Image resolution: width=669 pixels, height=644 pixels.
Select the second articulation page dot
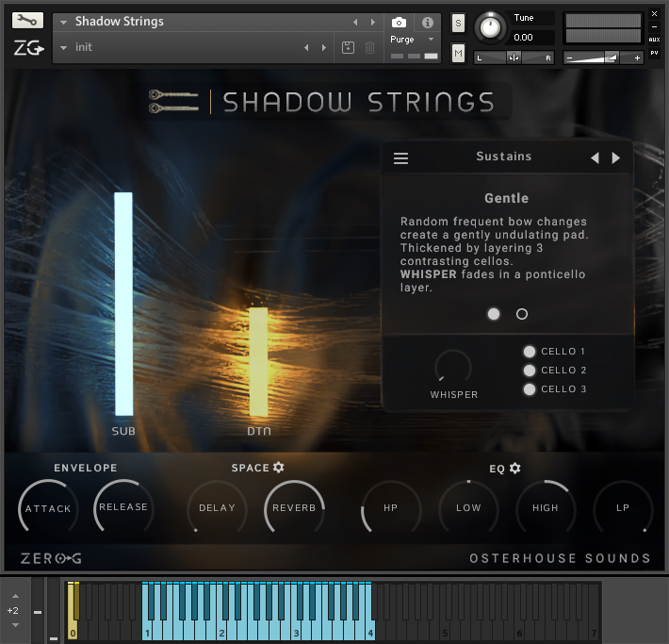pos(522,315)
